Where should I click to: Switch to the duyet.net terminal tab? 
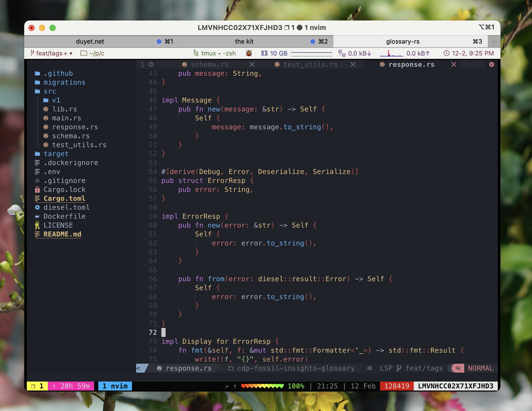pyautogui.click(x=90, y=42)
